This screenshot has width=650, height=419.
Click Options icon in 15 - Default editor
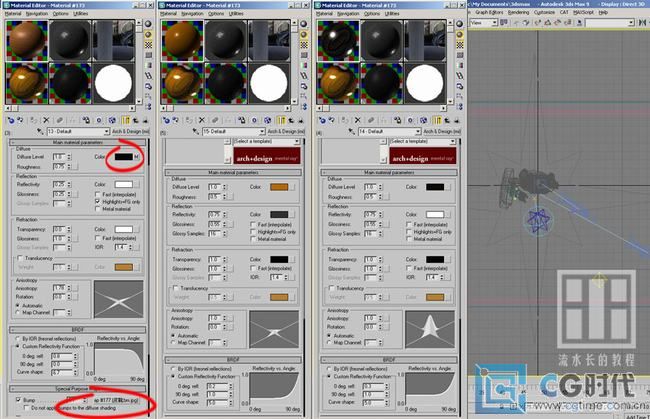pyautogui.click(x=304, y=86)
